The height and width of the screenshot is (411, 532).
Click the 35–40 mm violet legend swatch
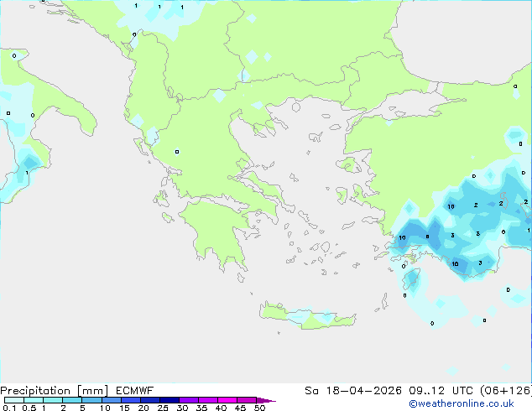tap(208, 400)
